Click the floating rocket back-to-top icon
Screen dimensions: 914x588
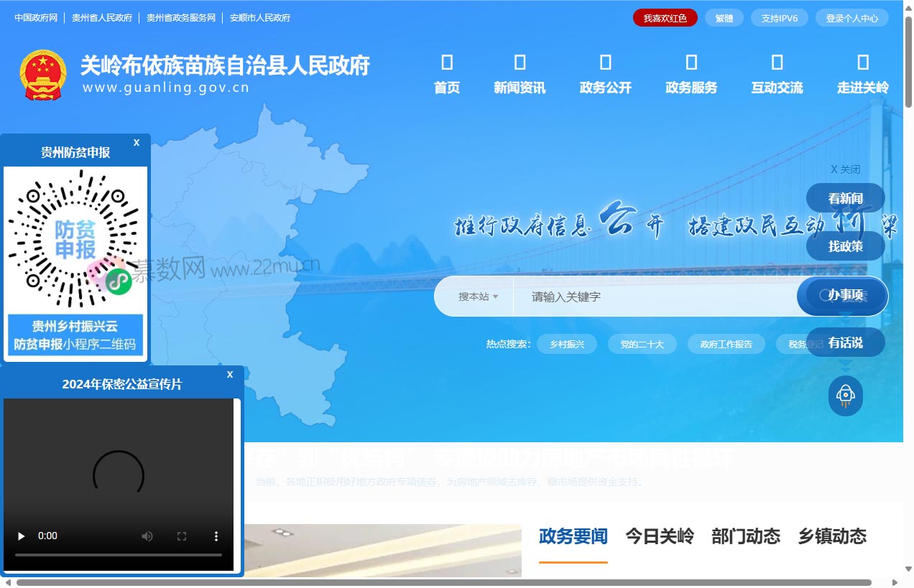pyautogui.click(x=844, y=396)
